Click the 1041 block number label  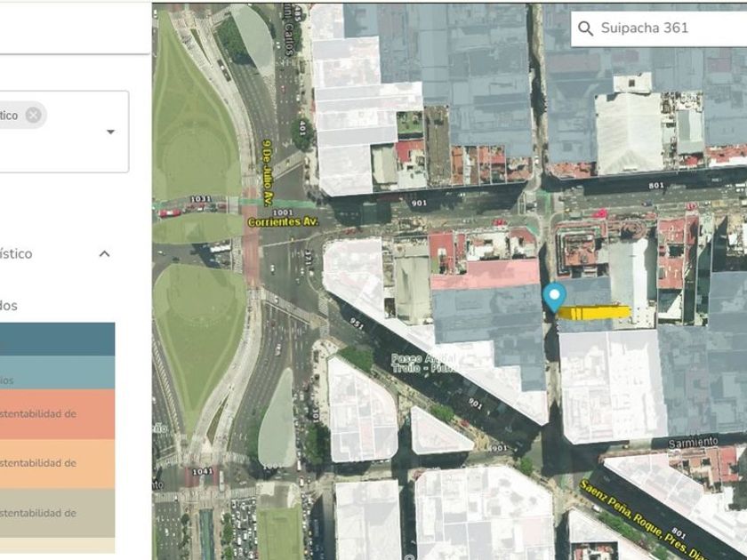[202, 471]
